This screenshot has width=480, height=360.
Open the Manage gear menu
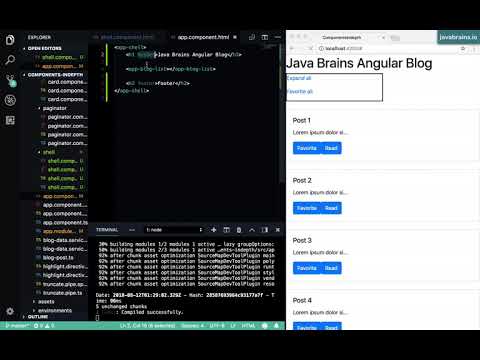click(x=10, y=311)
